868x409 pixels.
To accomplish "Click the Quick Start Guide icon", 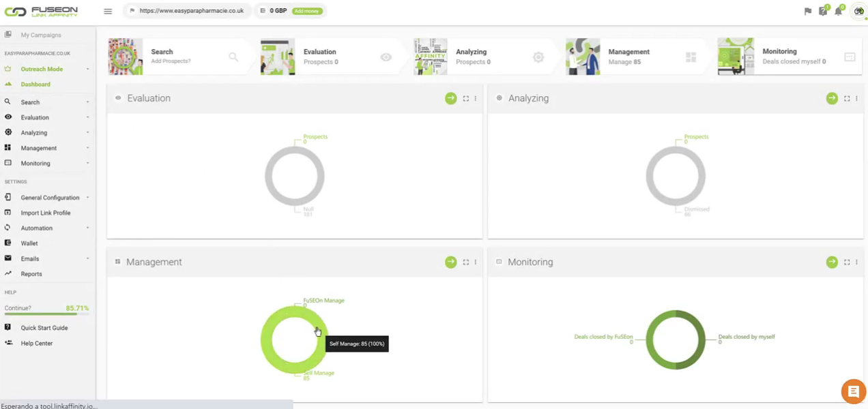I will point(8,327).
